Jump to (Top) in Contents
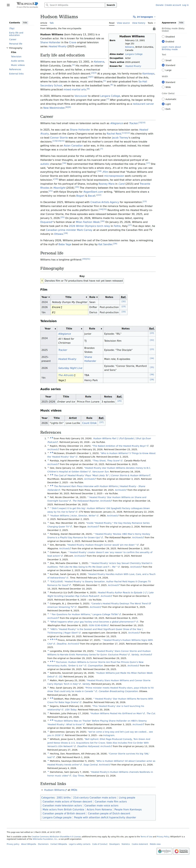 point(12,29)
